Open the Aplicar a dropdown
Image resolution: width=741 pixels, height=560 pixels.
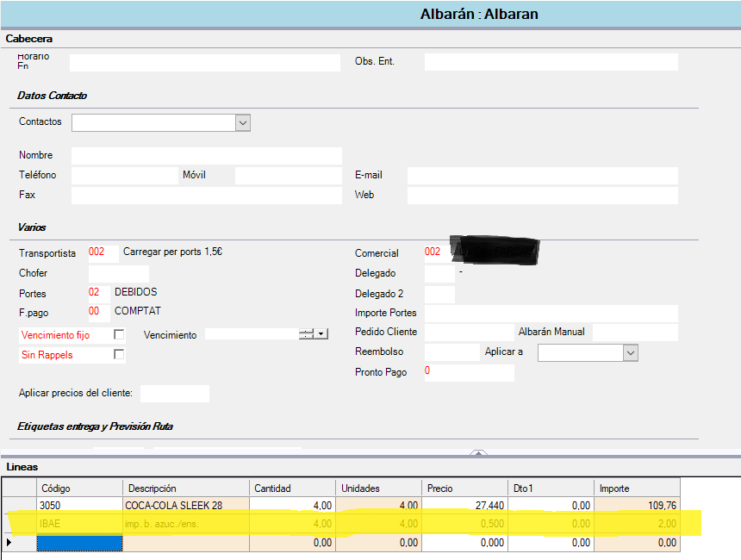631,353
